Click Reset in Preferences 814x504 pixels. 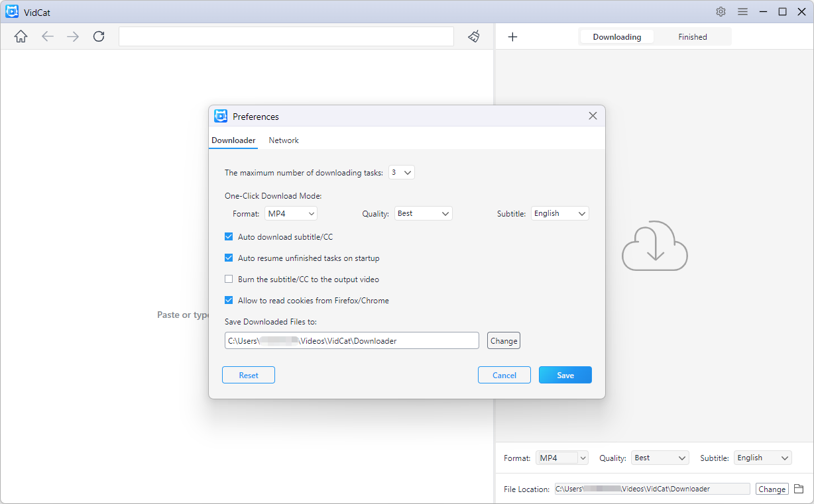coord(249,375)
